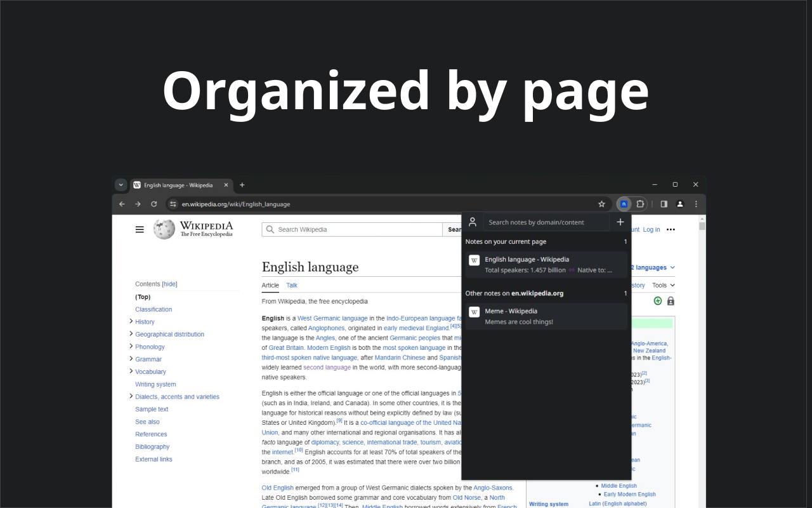
Task: Click the browser address bar URL
Action: tap(236, 204)
